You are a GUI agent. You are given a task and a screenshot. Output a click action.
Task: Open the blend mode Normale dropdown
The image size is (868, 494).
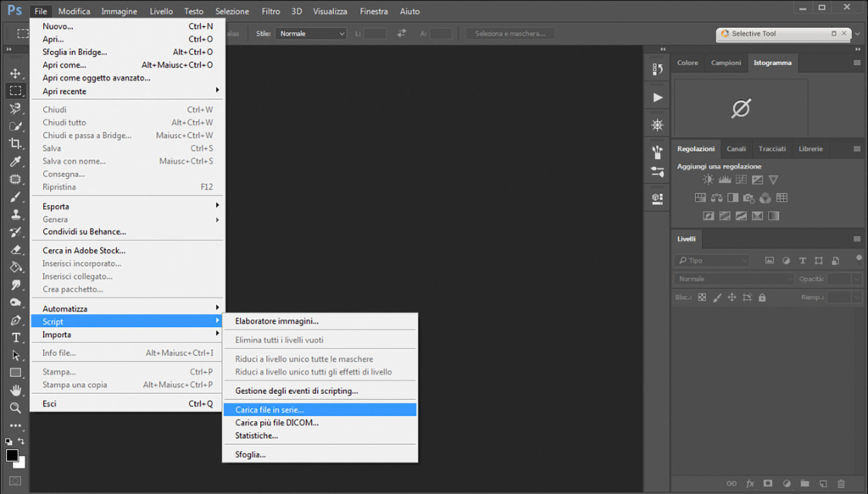[x=734, y=279]
